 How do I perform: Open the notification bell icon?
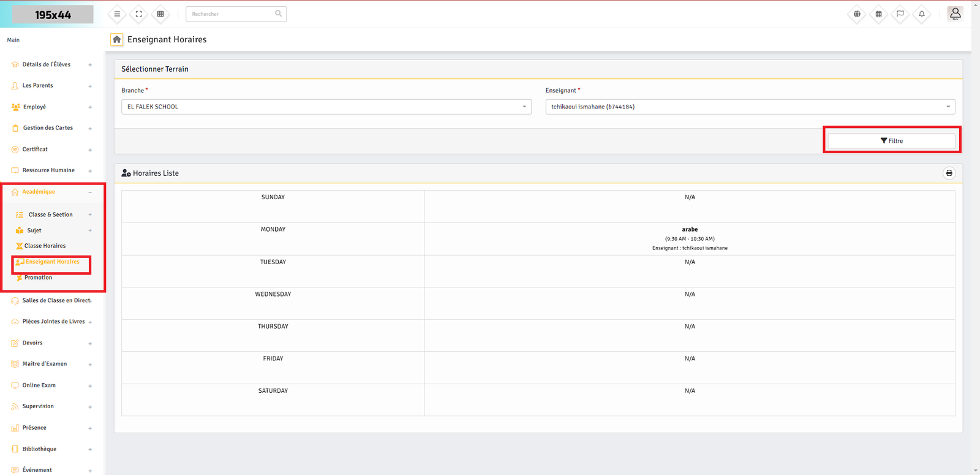coord(921,14)
